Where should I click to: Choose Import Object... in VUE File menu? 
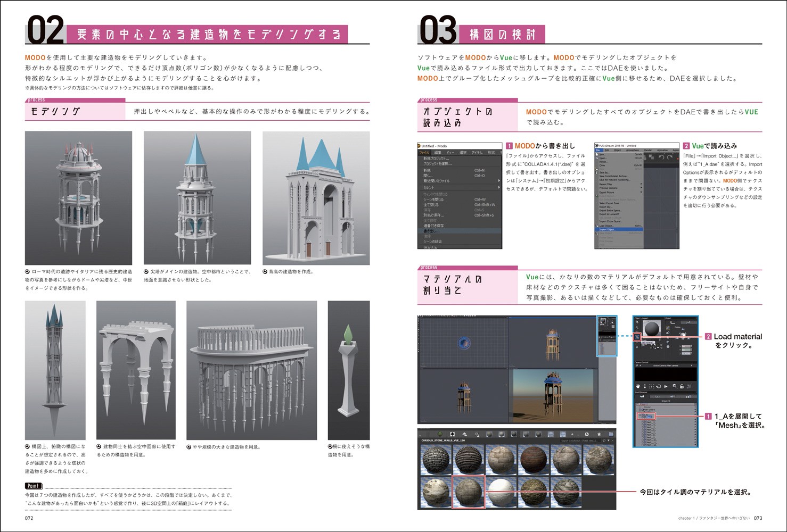(607, 230)
